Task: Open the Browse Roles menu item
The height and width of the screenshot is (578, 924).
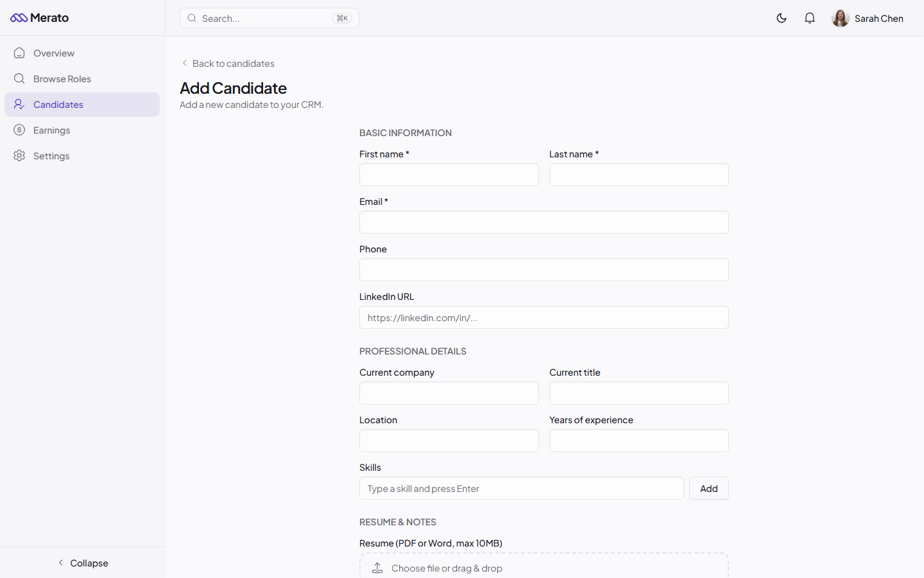Action: click(62, 78)
